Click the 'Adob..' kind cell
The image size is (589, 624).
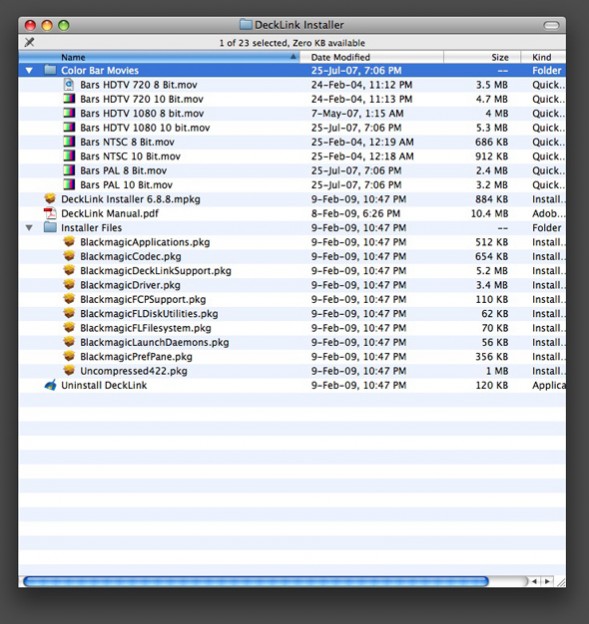548,214
